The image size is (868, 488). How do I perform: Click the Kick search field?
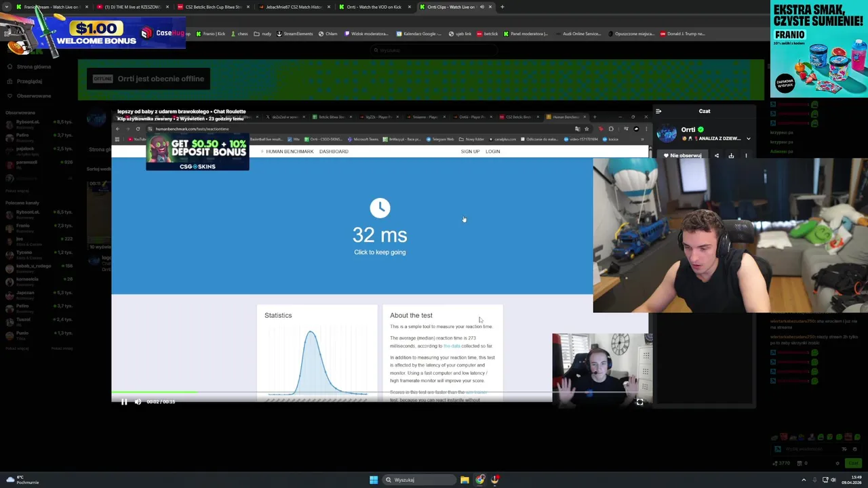coord(434,50)
